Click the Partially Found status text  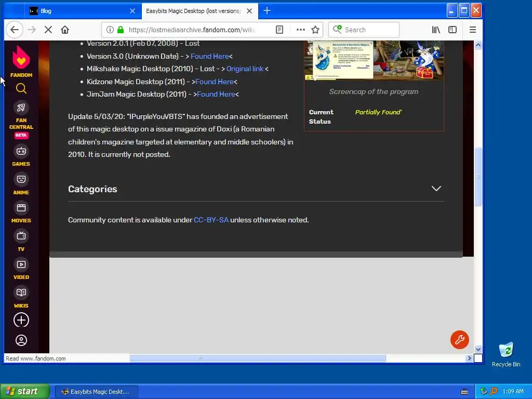[x=378, y=112]
